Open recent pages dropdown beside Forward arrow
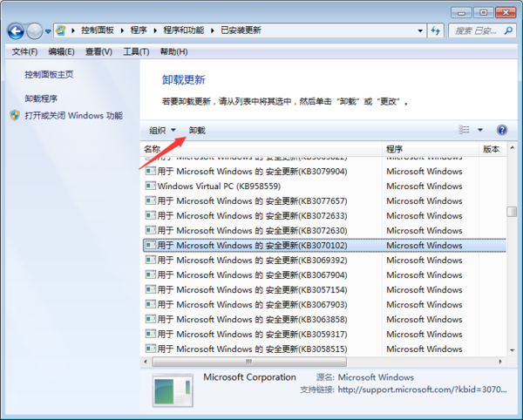Viewport: 523px width, 420px height. pyautogui.click(x=48, y=31)
